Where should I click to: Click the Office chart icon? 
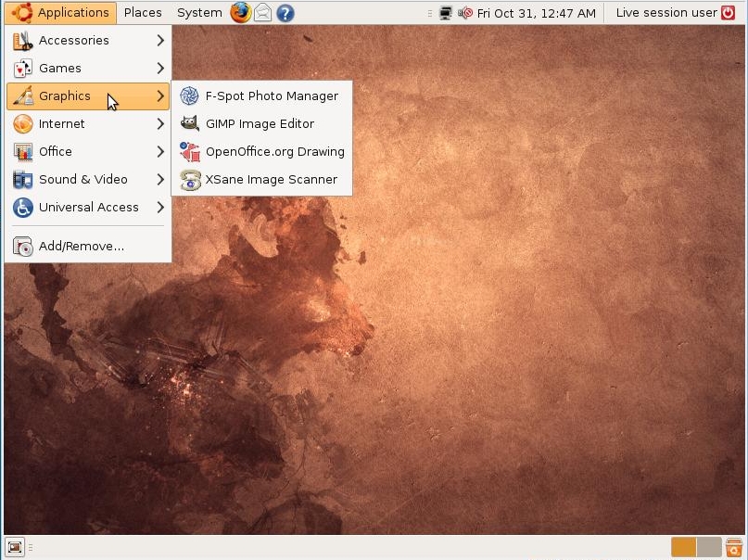click(x=22, y=152)
